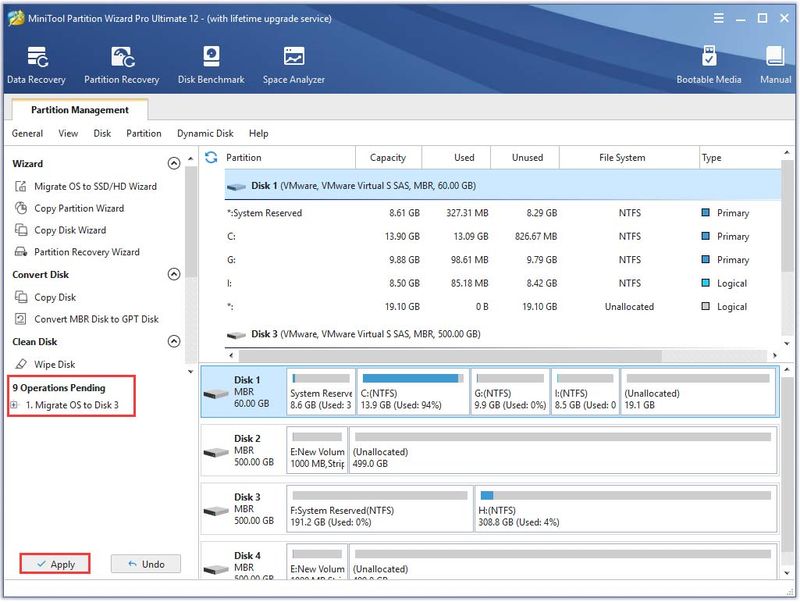Screen dimensions: 800x602
Task: Open the Manual icon
Action: pyautogui.click(x=775, y=65)
